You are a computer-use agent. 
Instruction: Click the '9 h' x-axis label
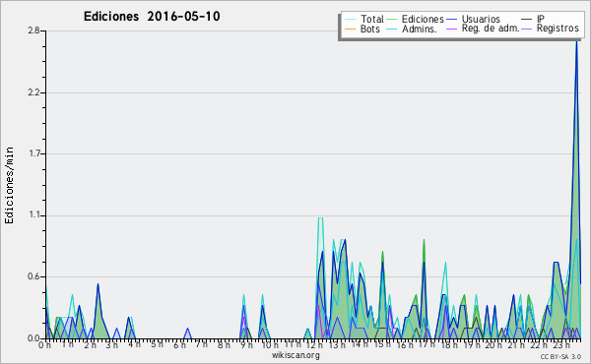[246, 345]
